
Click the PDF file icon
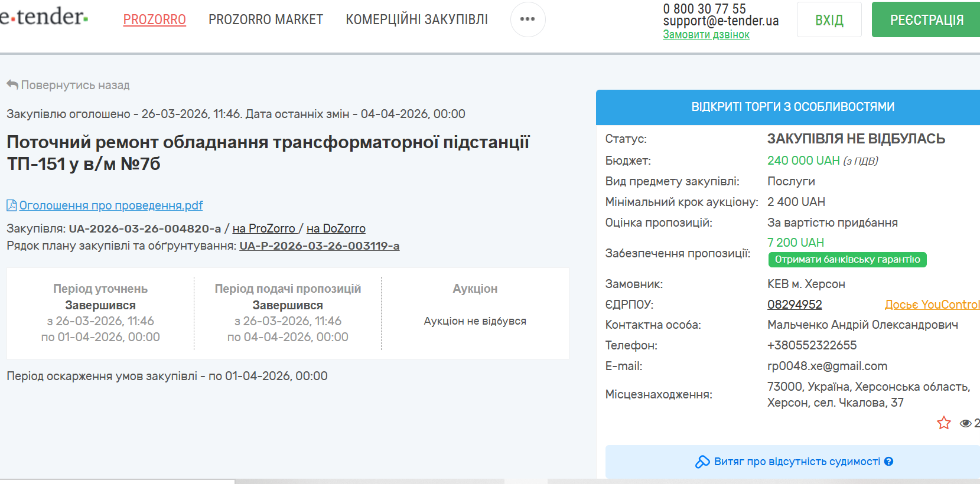point(11,205)
